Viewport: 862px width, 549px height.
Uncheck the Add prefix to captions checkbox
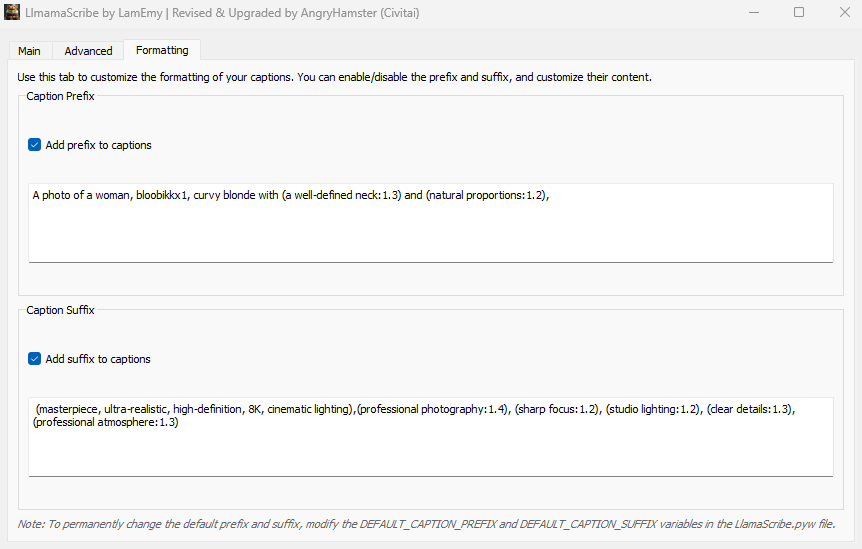point(35,145)
